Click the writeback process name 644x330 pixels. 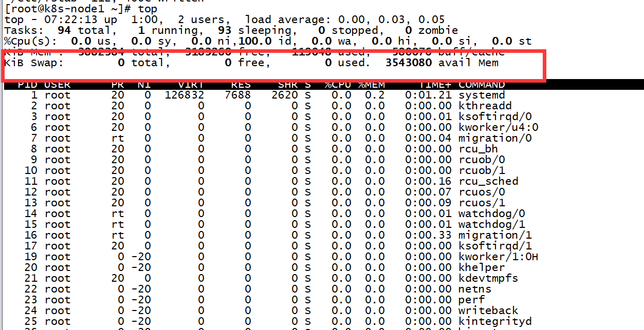(488, 310)
